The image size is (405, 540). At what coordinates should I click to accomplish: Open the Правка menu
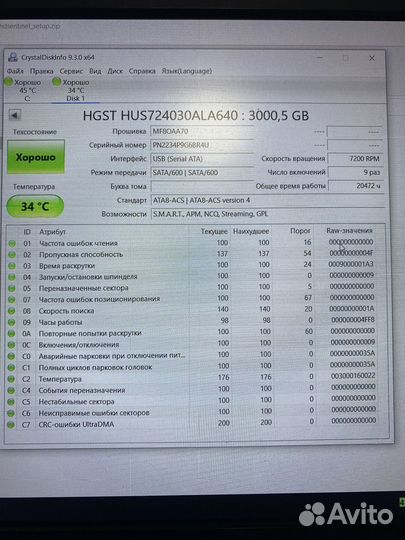coord(41,71)
